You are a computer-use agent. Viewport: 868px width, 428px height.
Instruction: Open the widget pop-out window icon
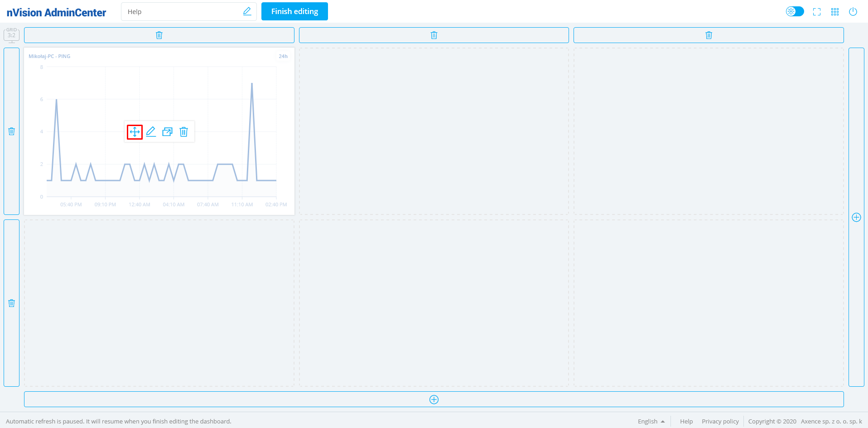(167, 132)
